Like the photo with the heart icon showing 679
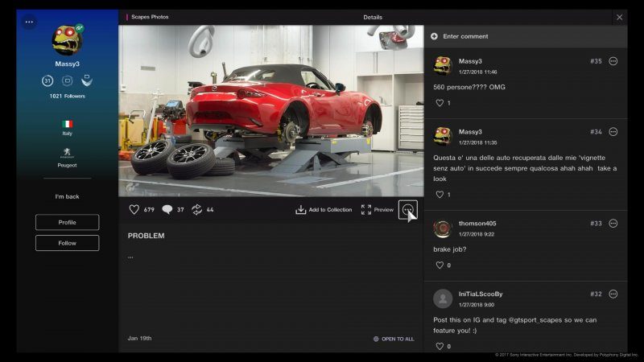 click(x=134, y=209)
